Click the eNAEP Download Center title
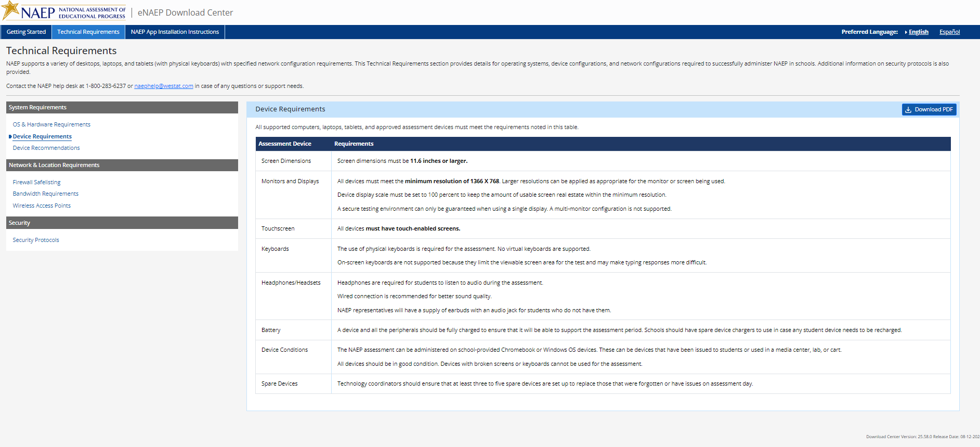The height and width of the screenshot is (447, 980). pos(185,12)
